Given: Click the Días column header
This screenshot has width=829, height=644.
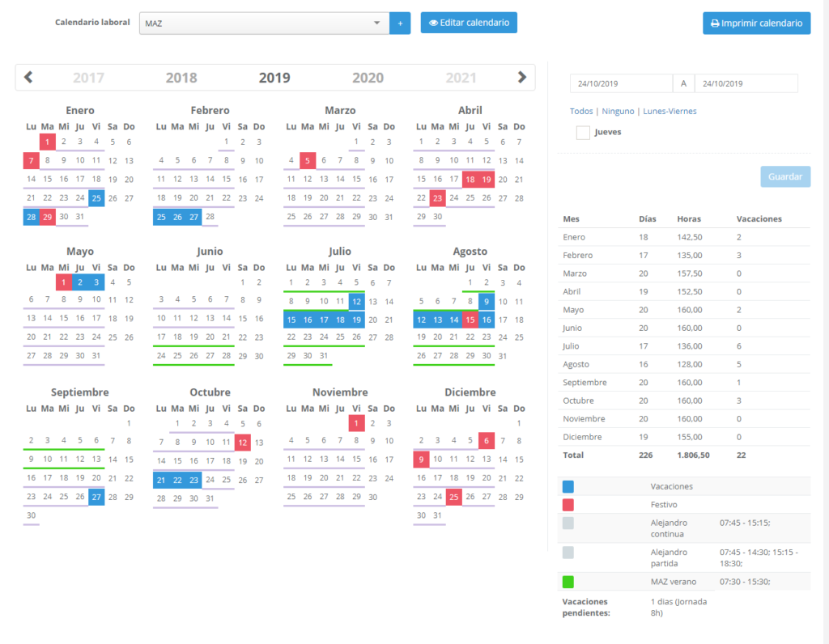Looking at the screenshot, I should tap(647, 218).
